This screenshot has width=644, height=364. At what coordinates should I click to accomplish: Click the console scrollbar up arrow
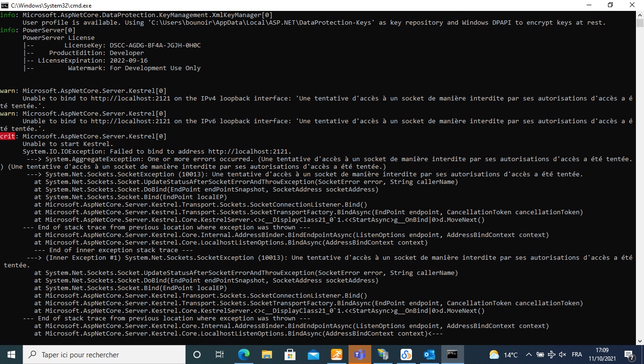coord(640,15)
